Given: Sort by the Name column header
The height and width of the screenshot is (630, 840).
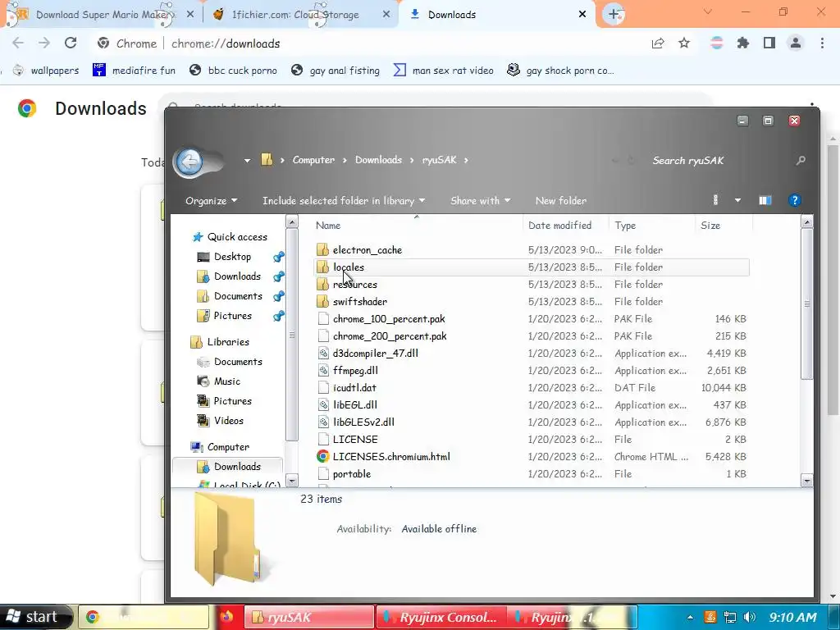Looking at the screenshot, I should tap(416, 226).
